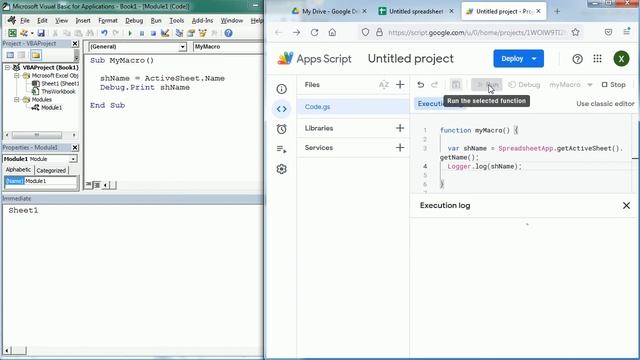The image size is (640, 360).
Task: Click the Break (pause) icon in VBA toolbar
Action: pos(142,33)
